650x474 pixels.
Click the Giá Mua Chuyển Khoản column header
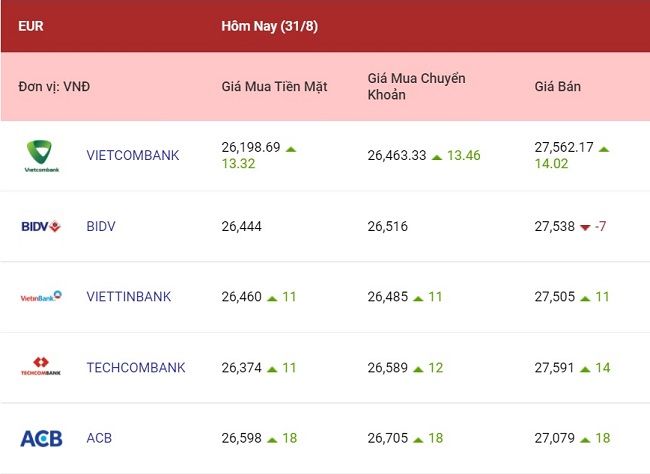[x=416, y=86]
